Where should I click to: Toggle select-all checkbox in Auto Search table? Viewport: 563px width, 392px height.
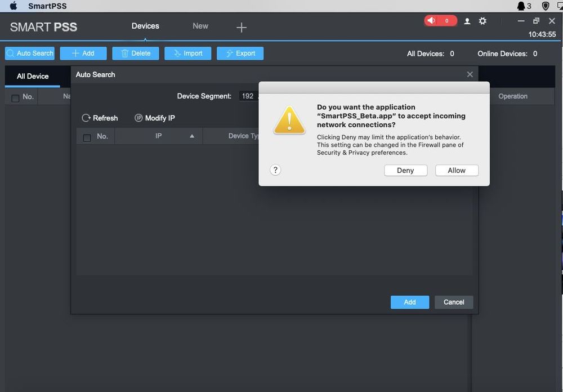pyautogui.click(x=87, y=138)
